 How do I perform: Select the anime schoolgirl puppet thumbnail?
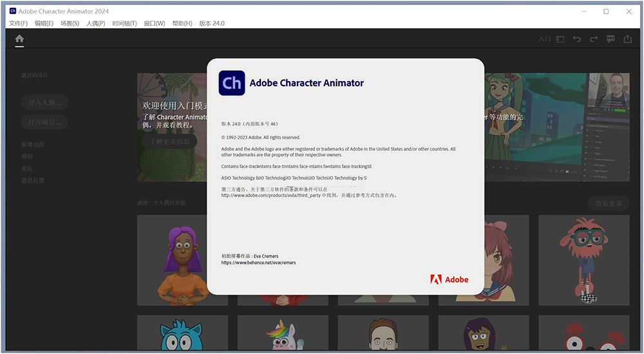[507, 261]
